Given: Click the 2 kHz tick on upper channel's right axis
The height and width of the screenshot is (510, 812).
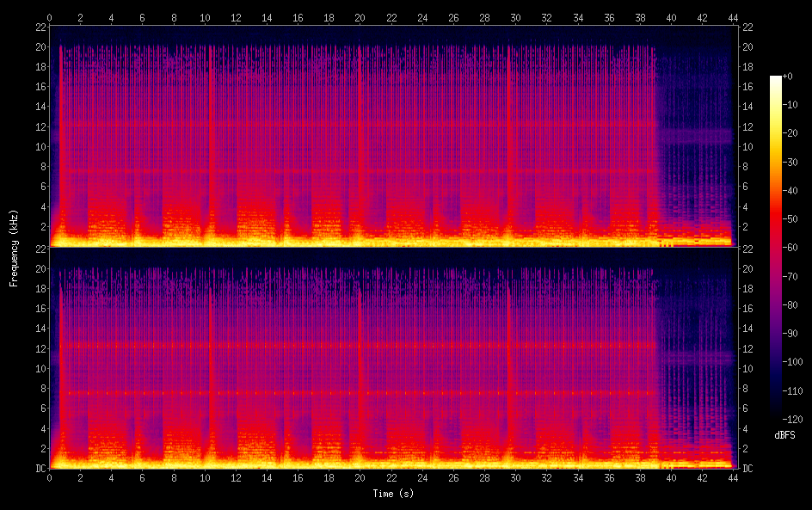Looking at the screenshot, I should pyautogui.click(x=745, y=226).
